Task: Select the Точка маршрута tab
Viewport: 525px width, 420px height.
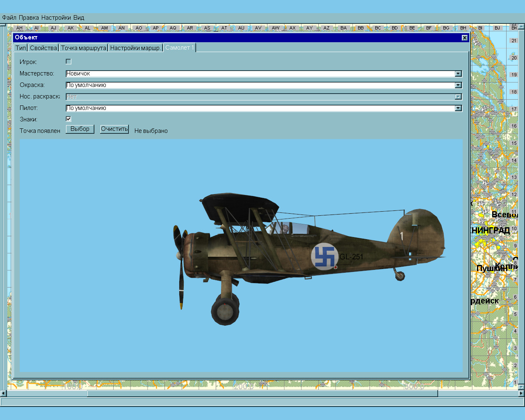Action: (83, 48)
